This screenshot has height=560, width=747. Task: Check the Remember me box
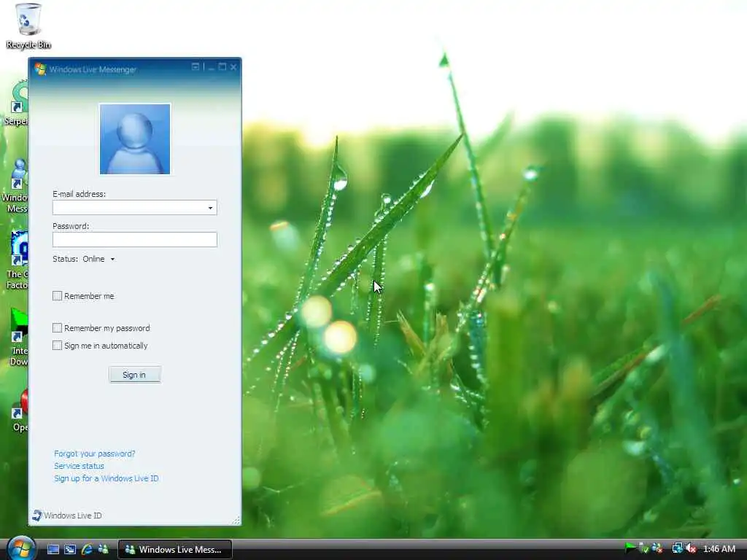pyautogui.click(x=57, y=296)
